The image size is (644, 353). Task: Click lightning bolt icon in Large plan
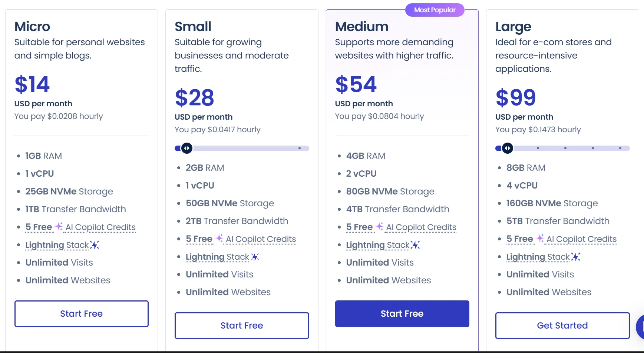tap(576, 257)
